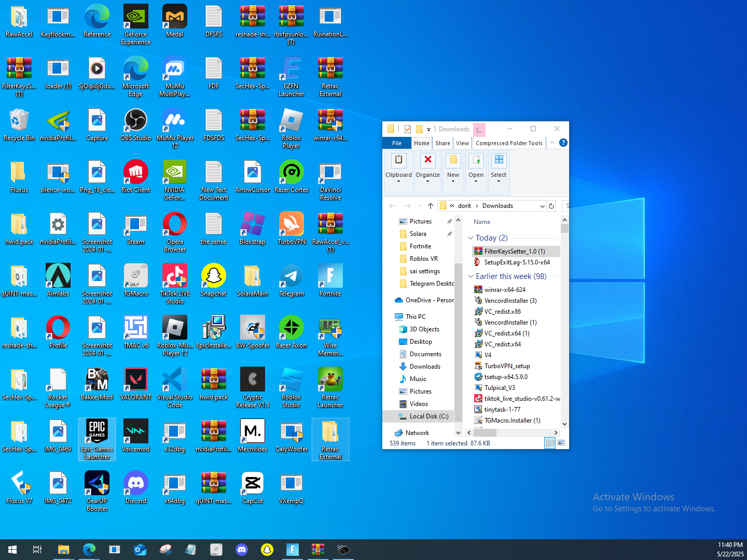Switch to details view in status bar
The width and height of the screenshot is (747, 560).
point(550,443)
